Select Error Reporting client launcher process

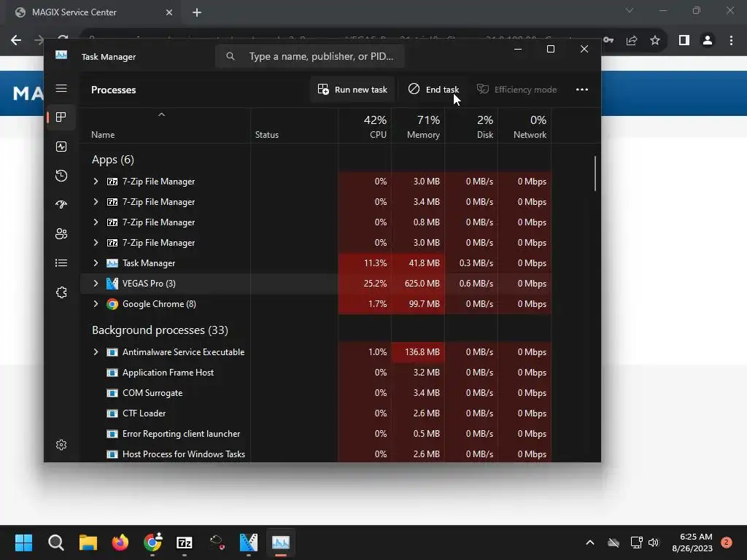point(316,434)
